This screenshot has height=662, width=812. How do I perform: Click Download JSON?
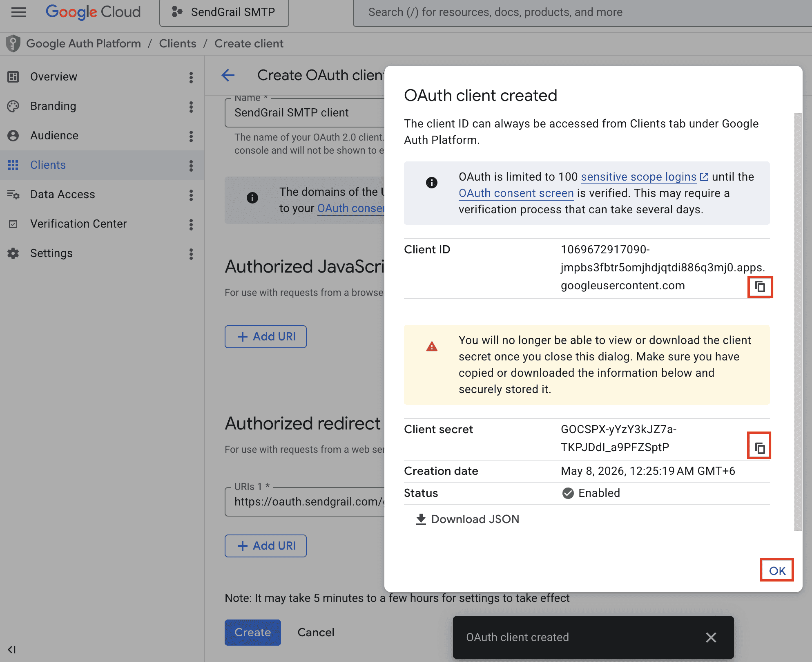[x=468, y=519]
